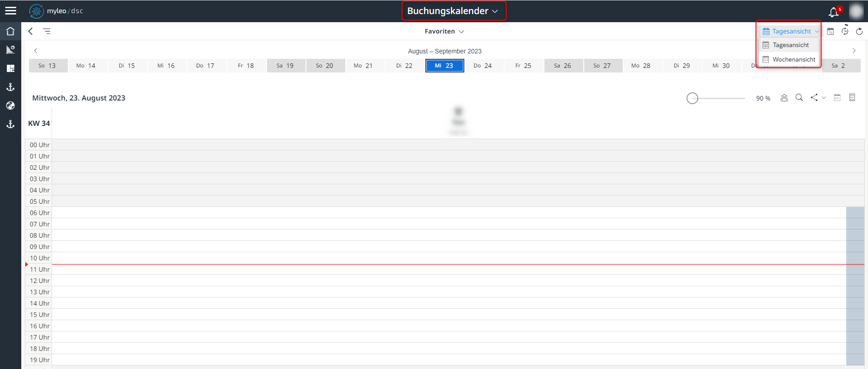868x369 pixels.
Task: Open the hamburger main menu
Action: pyautogui.click(x=10, y=11)
